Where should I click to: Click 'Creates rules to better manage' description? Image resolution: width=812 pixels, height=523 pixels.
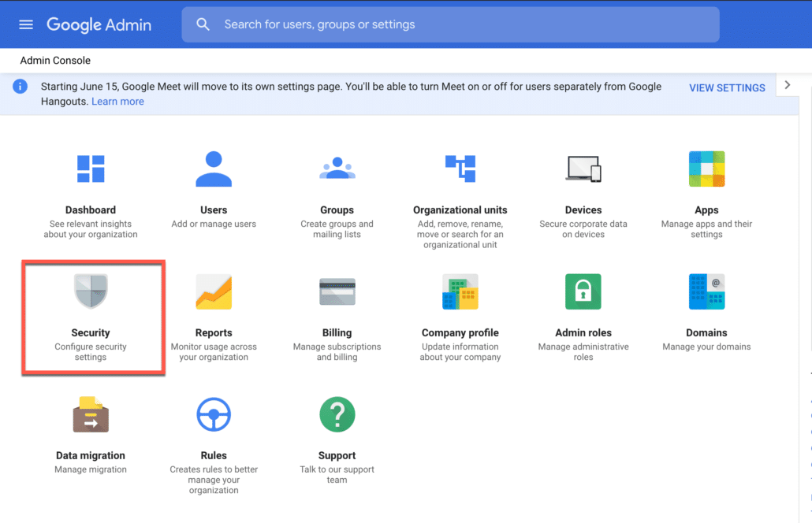(x=214, y=480)
